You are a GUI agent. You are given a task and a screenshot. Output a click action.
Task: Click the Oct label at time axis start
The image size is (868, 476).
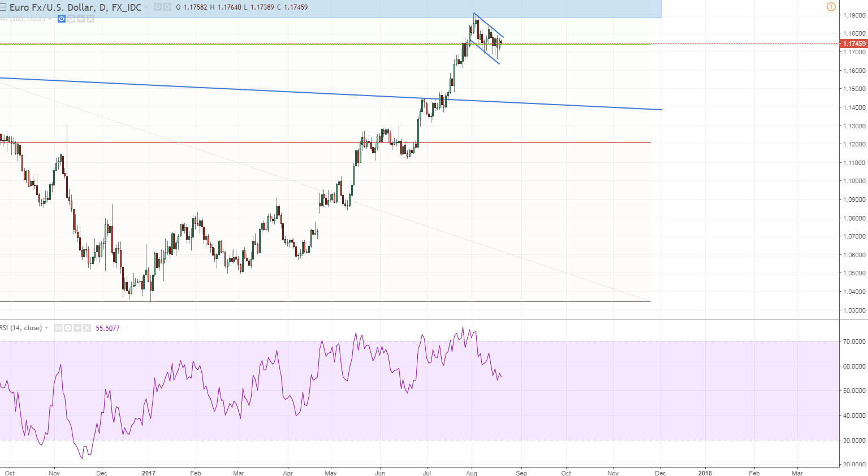(10, 473)
